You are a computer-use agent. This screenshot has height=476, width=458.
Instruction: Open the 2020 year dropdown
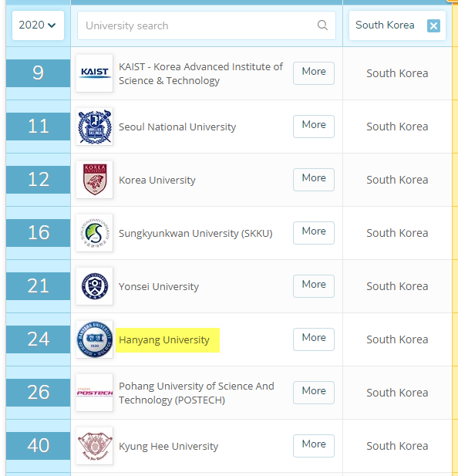pyautogui.click(x=38, y=25)
